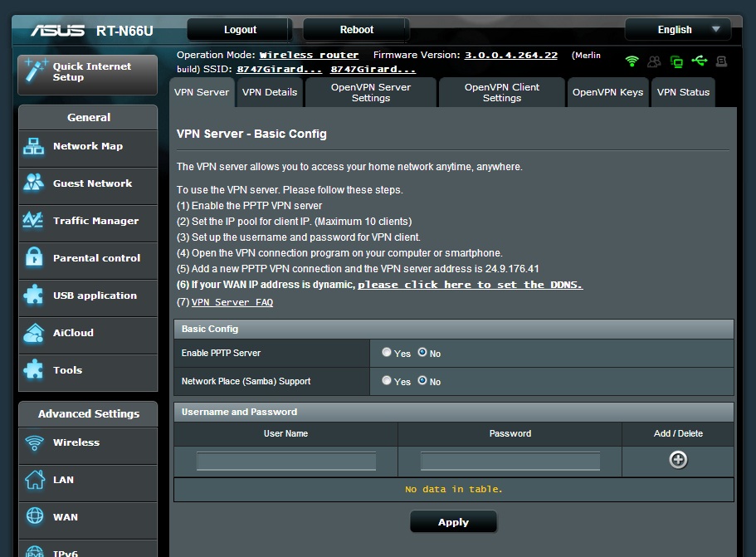756x557 pixels.
Task: Open the OpenVPN Server Settings tab
Action: click(x=371, y=92)
